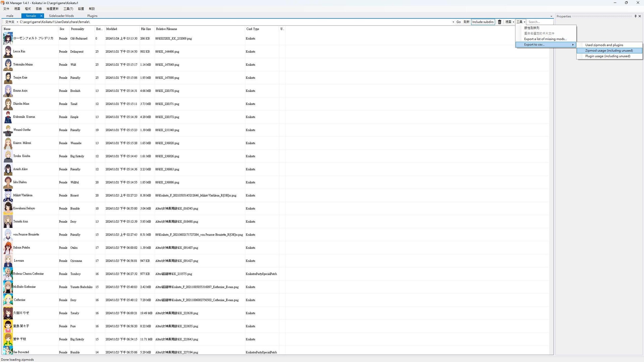Close the Properties panel

(x=640, y=16)
